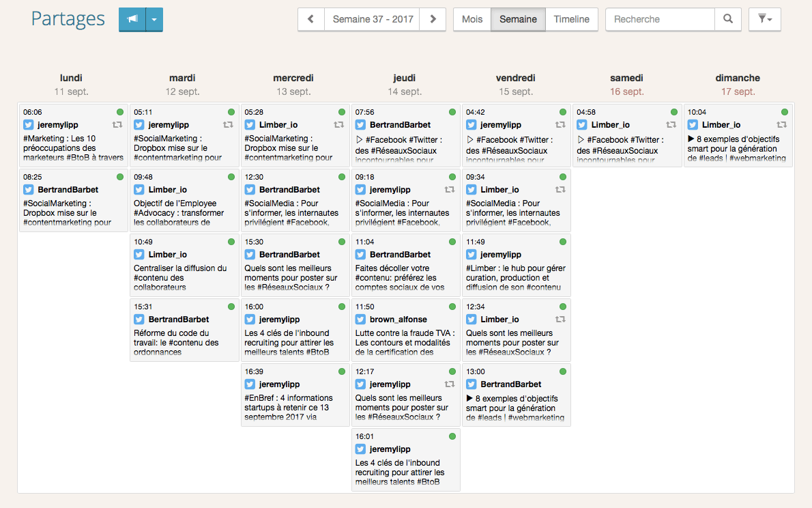
Task: Go to previous week
Action: point(310,19)
